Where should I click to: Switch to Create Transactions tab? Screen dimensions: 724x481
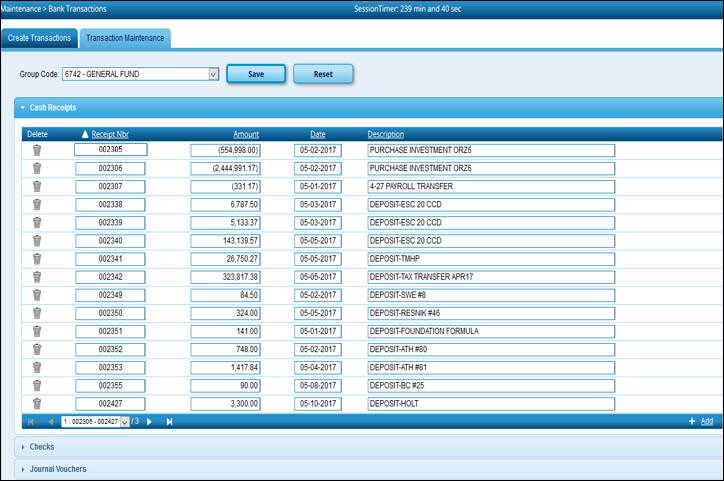39,38
